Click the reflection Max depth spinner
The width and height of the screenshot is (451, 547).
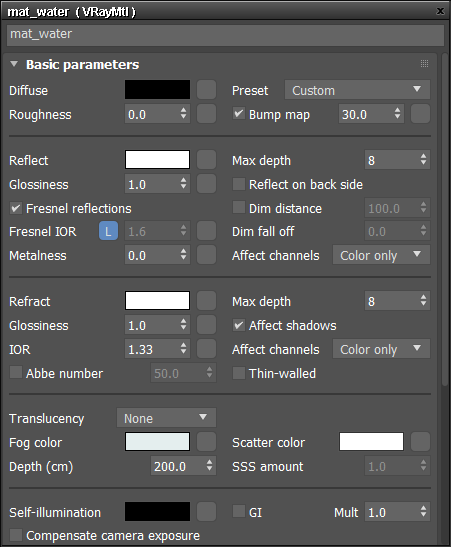click(423, 160)
